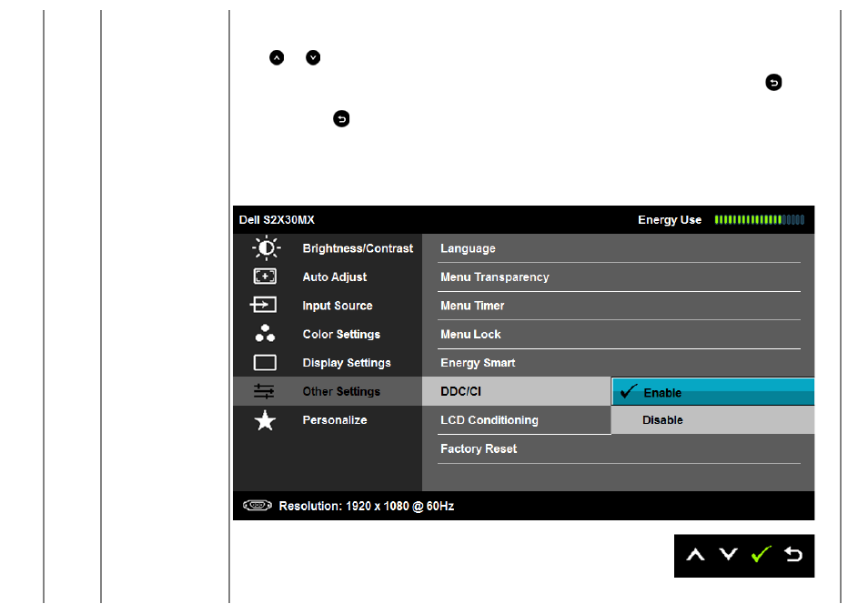868x614 pixels.
Task: Select Menu Transparency option
Action: tap(619, 277)
